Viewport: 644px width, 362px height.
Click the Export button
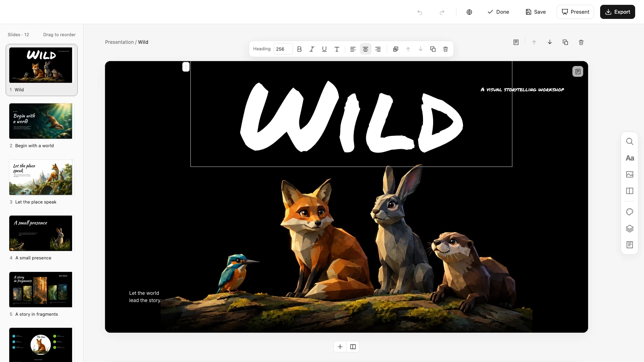pos(617,12)
